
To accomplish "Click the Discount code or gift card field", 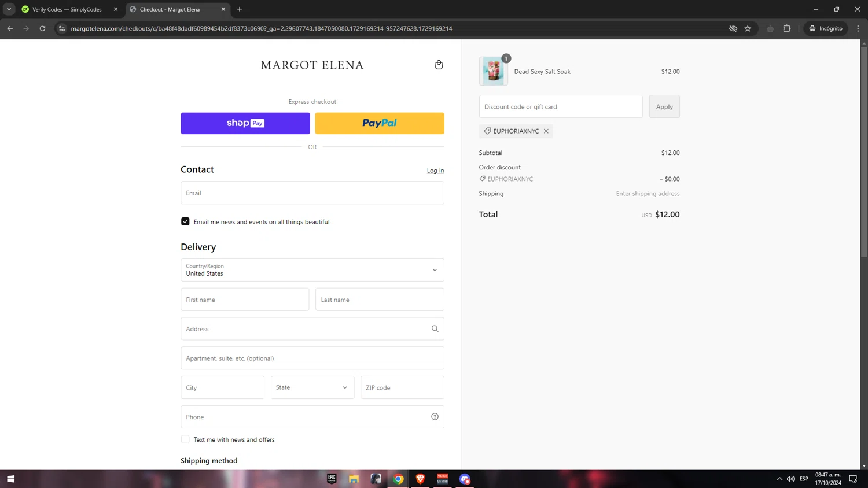I will tap(561, 106).
